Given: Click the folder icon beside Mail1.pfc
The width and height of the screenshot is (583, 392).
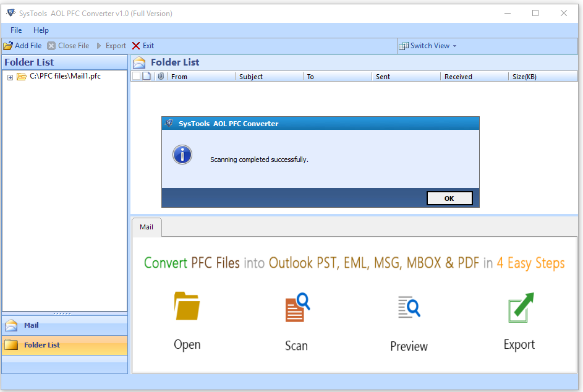Looking at the screenshot, I should [x=22, y=77].
